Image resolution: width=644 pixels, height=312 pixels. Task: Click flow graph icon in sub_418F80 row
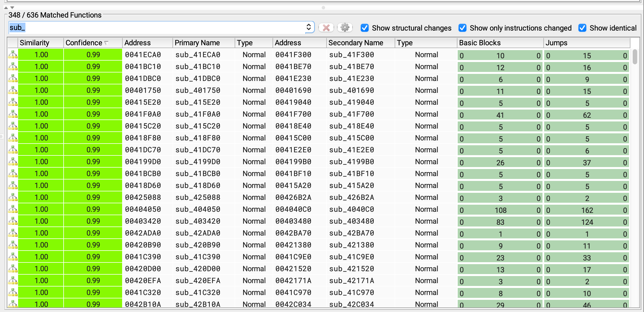point(13,138)
